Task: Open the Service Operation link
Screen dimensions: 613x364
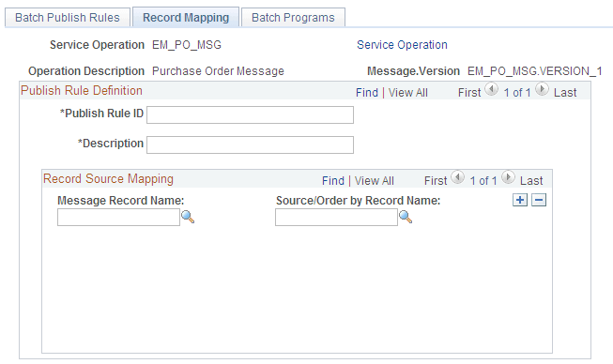Action: pos(402,45)
